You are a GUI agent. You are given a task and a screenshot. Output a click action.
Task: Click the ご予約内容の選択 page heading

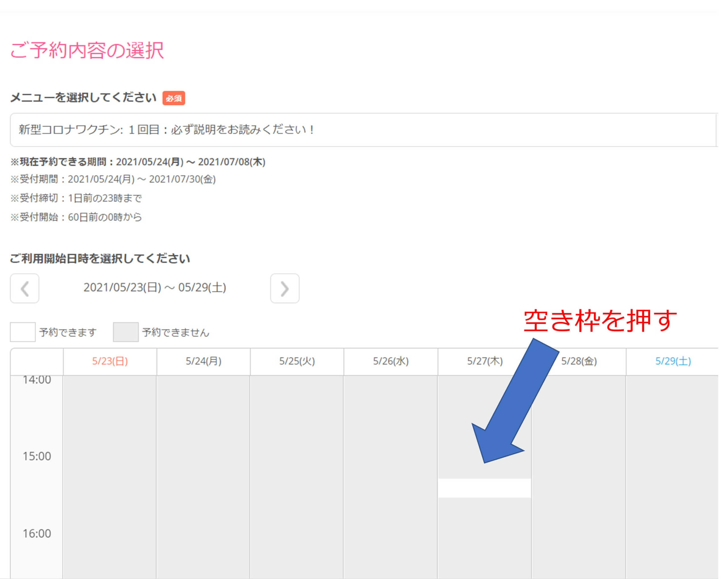tap(87, 50)
